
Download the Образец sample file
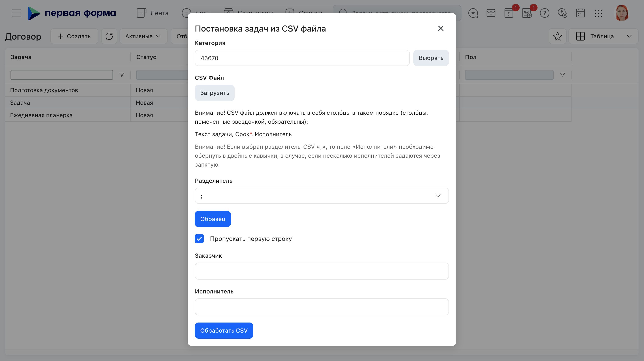point(213,219)
